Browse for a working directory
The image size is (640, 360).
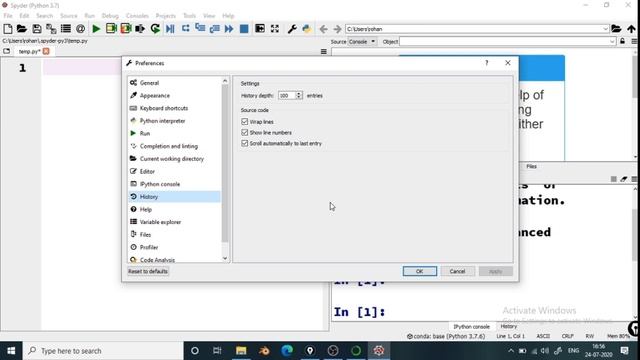point(616,29)
